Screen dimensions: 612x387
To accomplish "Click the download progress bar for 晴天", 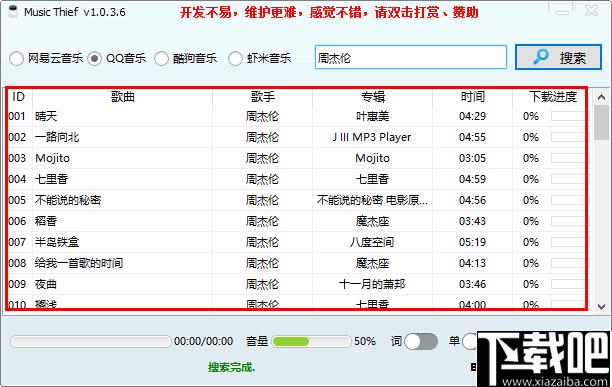I will coord(568,116).
